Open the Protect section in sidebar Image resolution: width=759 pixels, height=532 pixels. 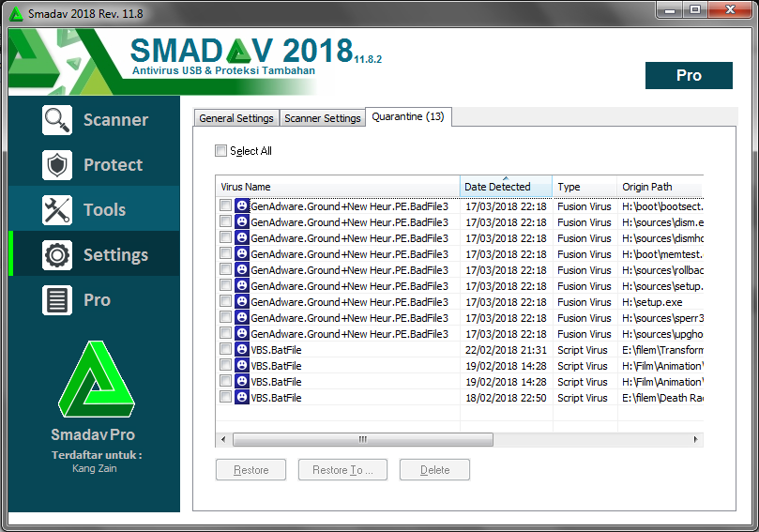(x=94, y=165)
